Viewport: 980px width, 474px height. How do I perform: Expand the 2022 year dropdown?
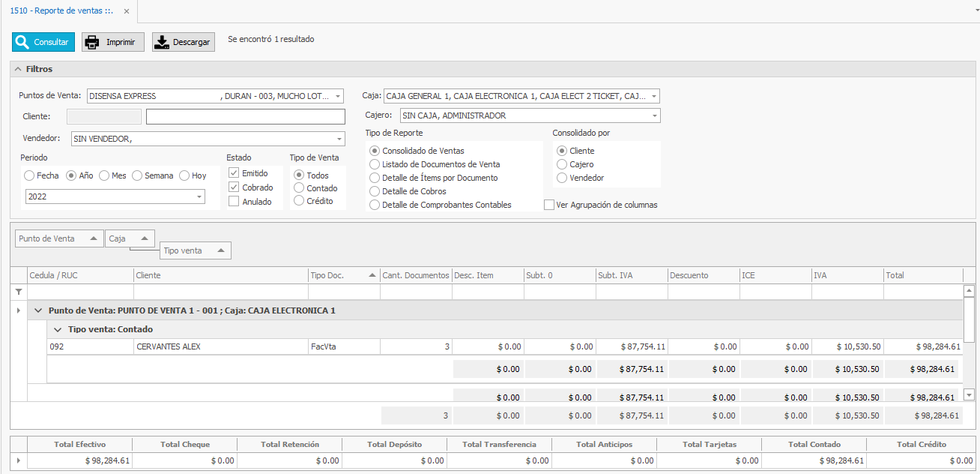[199, 196]
